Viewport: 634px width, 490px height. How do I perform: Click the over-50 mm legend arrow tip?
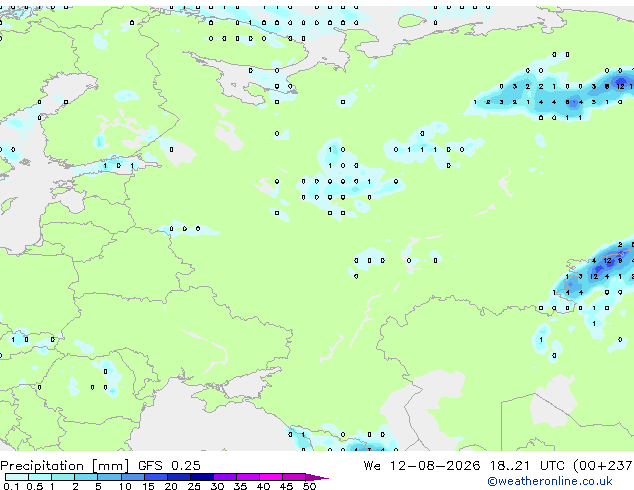pos(317,478)
